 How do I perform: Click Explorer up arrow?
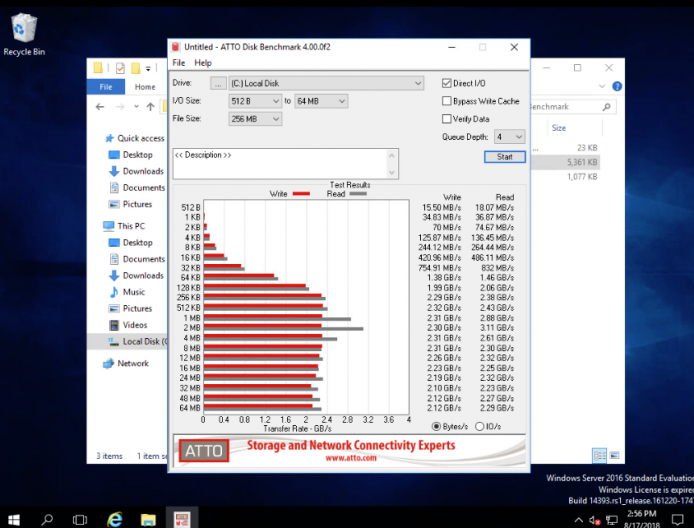[x=150, y=107]
